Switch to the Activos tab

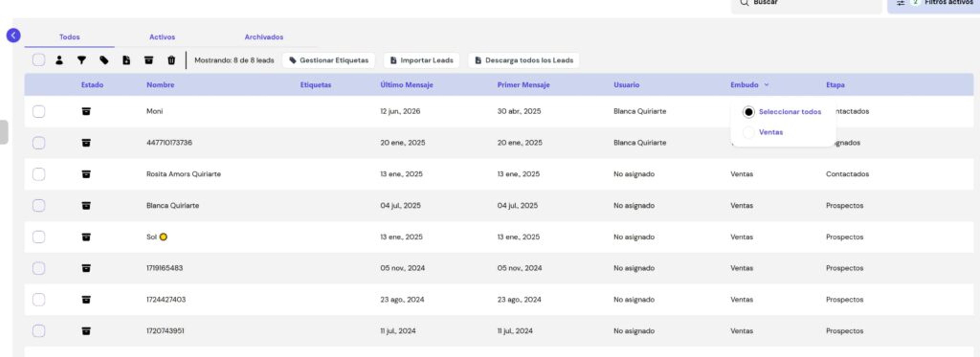pos(162,37)
